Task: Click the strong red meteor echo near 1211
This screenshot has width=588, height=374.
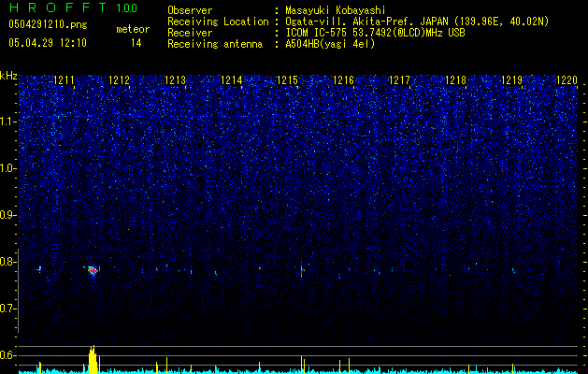Action: point(93,270)
